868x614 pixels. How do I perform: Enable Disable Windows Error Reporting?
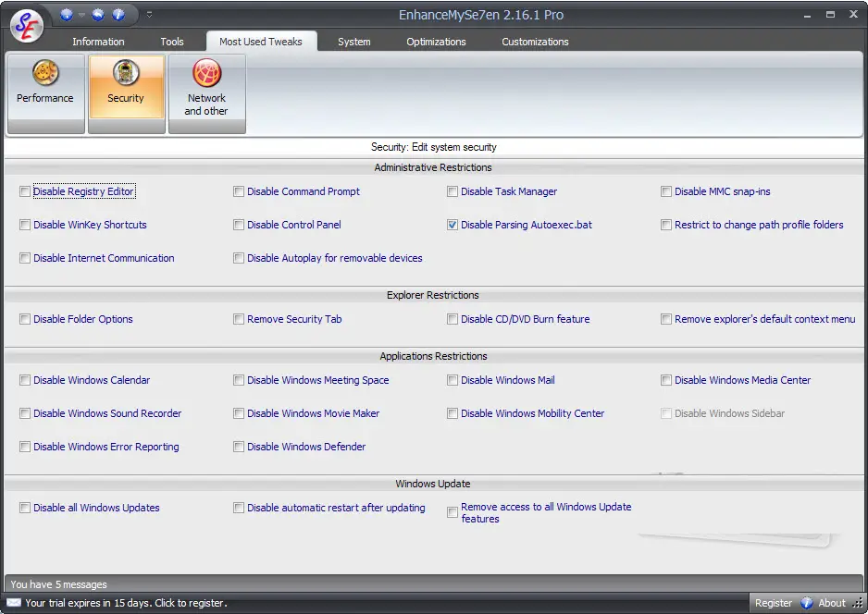24,447
